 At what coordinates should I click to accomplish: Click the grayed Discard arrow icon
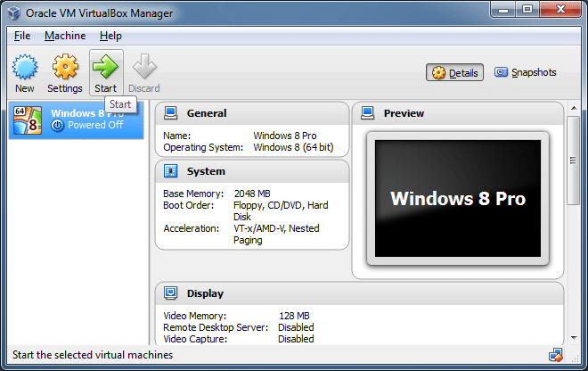144,67
